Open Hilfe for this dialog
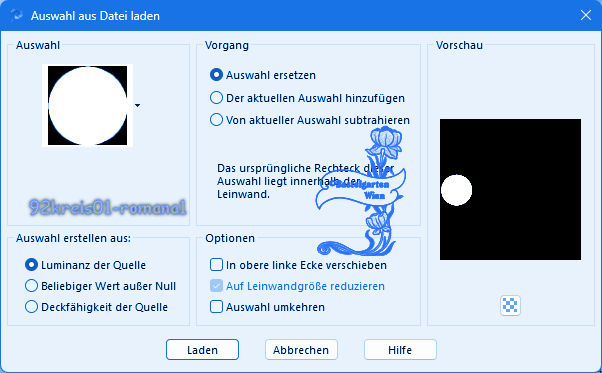The width and height of the screenshot is (602, 373). tap(400, 350)
